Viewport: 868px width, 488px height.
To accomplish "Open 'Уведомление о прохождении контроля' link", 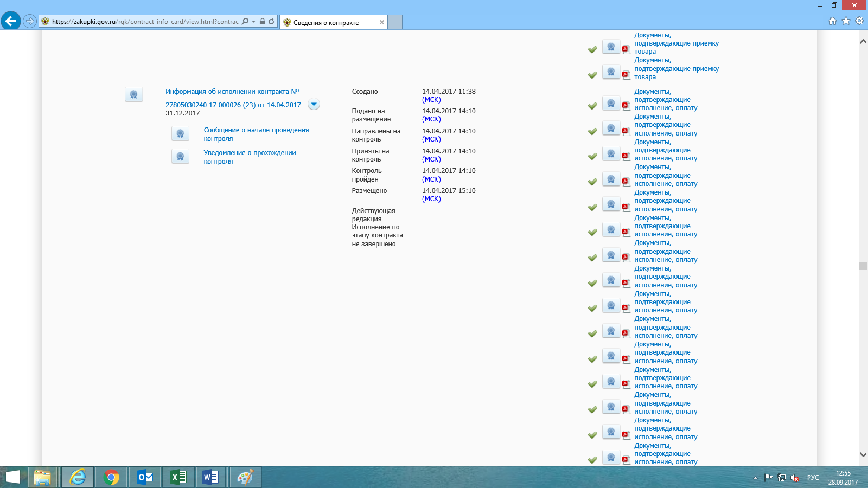I will [x=250, y=157].
